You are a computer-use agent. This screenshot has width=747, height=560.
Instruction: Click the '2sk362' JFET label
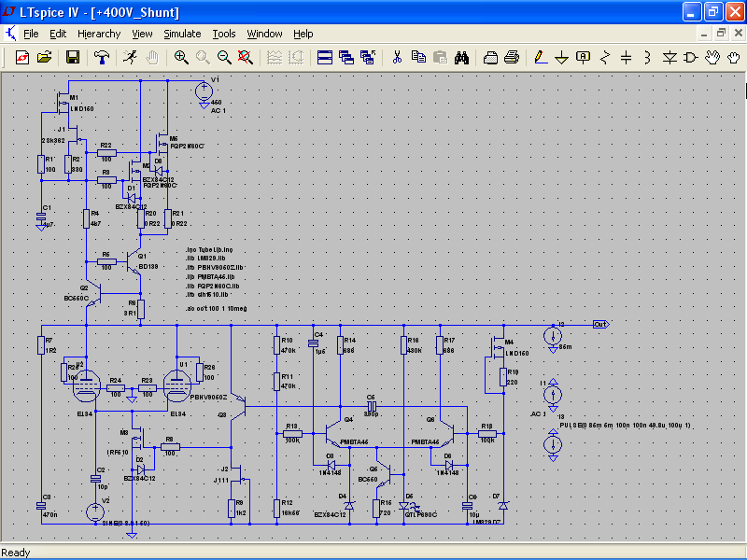(x=53, y=141)
